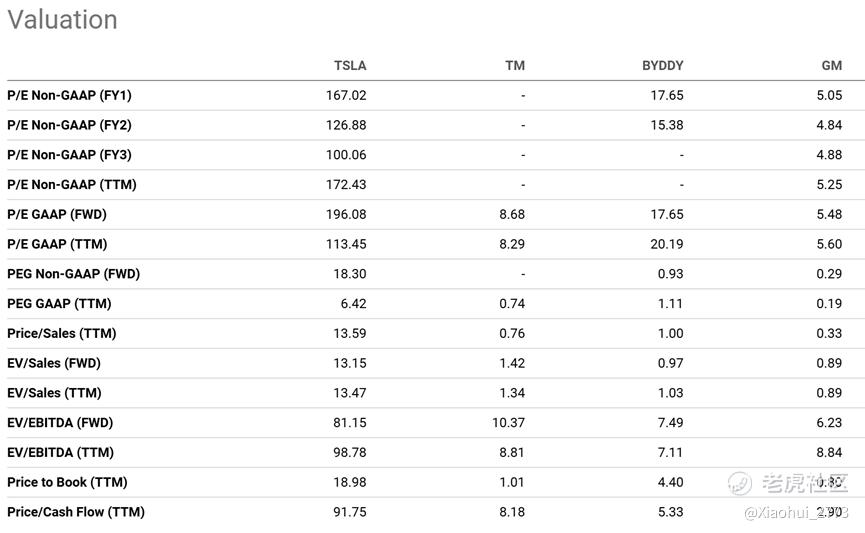The height and width of the screenshot is (533, 865).
Task: Click the Price/Sales (TTM) row label
Action: [62, 334]
